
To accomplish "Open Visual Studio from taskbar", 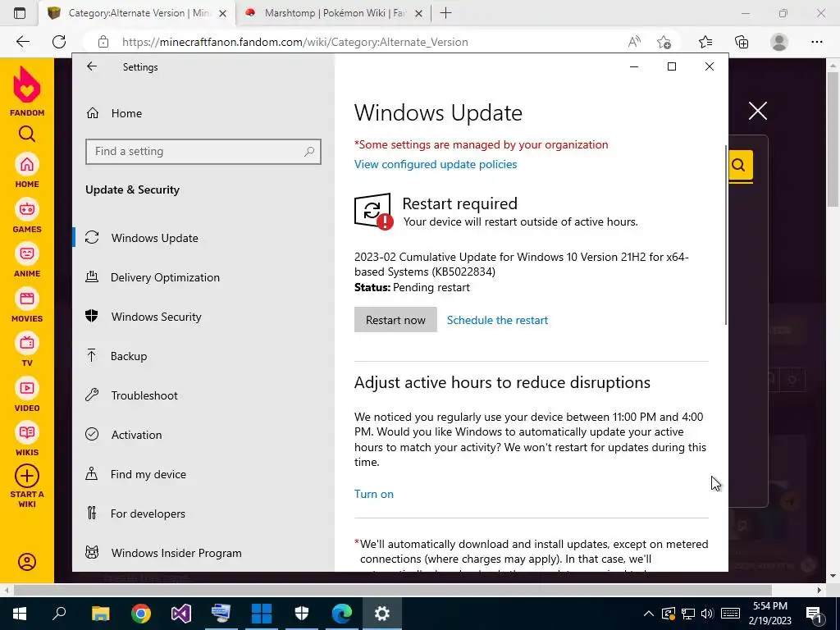I will (x=181, y=614).
